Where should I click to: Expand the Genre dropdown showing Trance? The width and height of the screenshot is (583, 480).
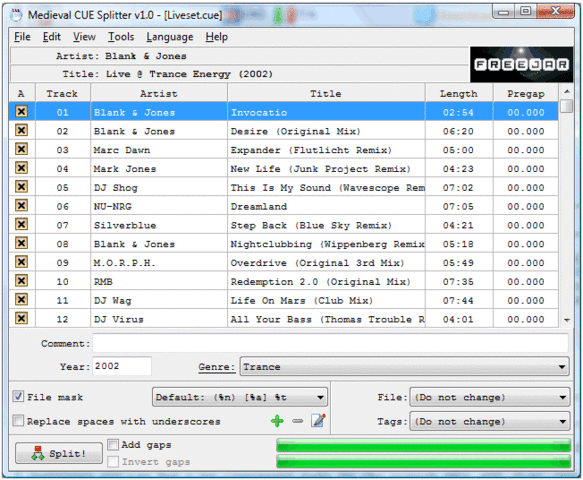click(405, 367)
